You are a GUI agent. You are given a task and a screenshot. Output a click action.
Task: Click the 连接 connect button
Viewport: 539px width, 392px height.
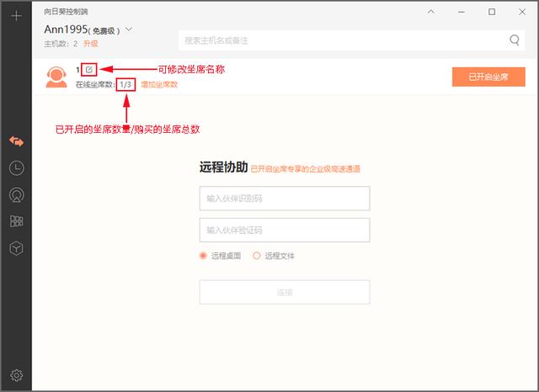(285, 292)
